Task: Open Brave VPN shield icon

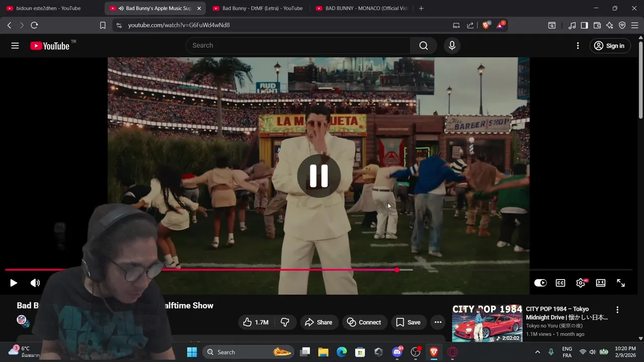Action: tap(622, 25)
